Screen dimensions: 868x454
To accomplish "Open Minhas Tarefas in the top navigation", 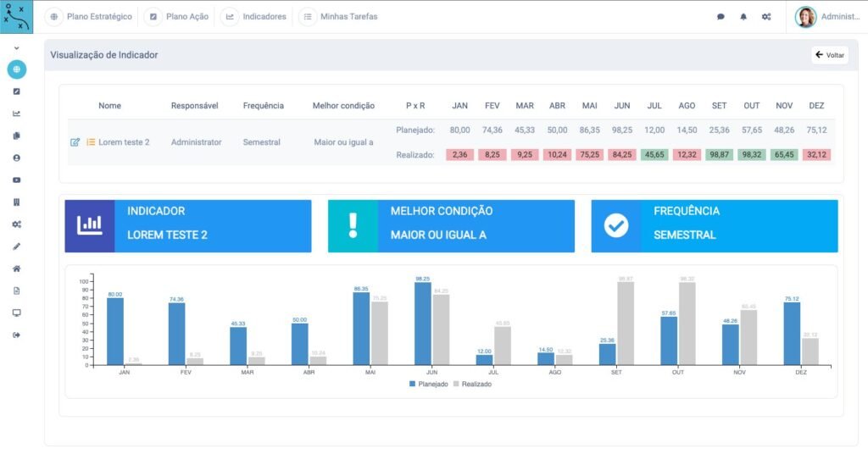I will tap(339, 17).
